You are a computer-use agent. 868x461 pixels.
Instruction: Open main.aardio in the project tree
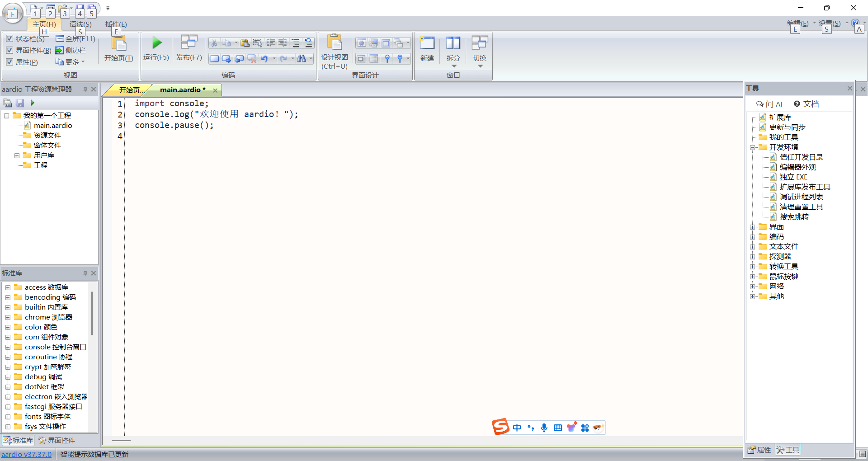click(x=53, y=126)
